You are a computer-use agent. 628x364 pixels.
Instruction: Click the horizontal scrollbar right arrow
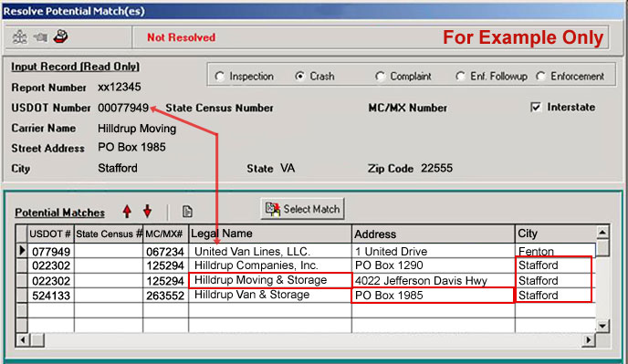pyautogui.click(x=589, y=340)
